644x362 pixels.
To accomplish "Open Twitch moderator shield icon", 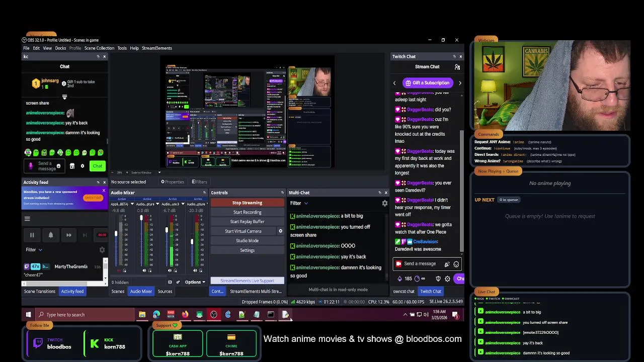I will [438, 279].
